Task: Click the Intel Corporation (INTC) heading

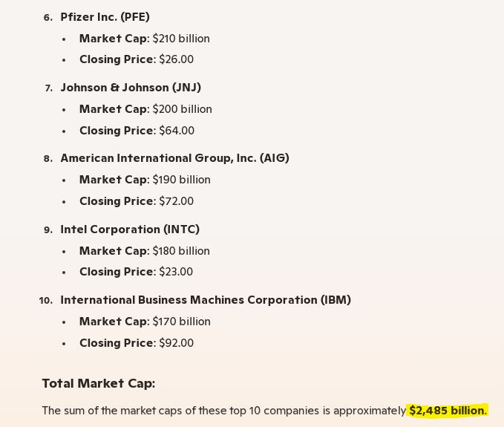Action: pos(130,229)
